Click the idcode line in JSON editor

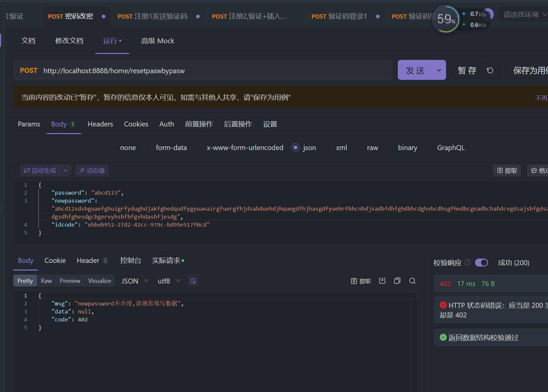point(131,225)
